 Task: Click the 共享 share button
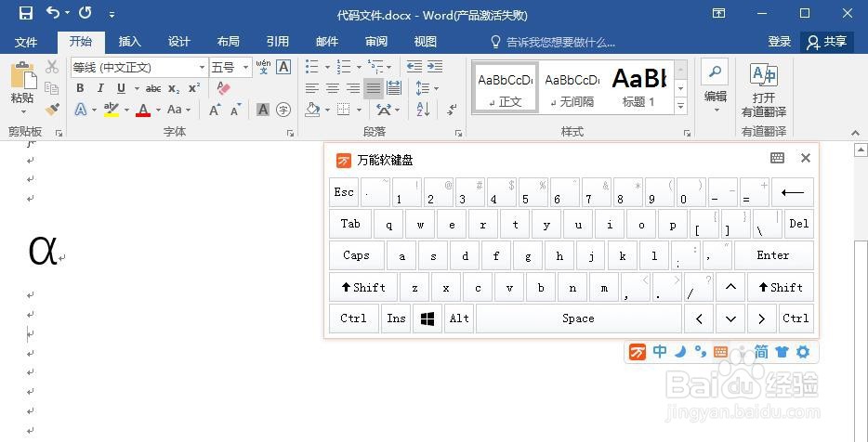(x=826, y=42)
